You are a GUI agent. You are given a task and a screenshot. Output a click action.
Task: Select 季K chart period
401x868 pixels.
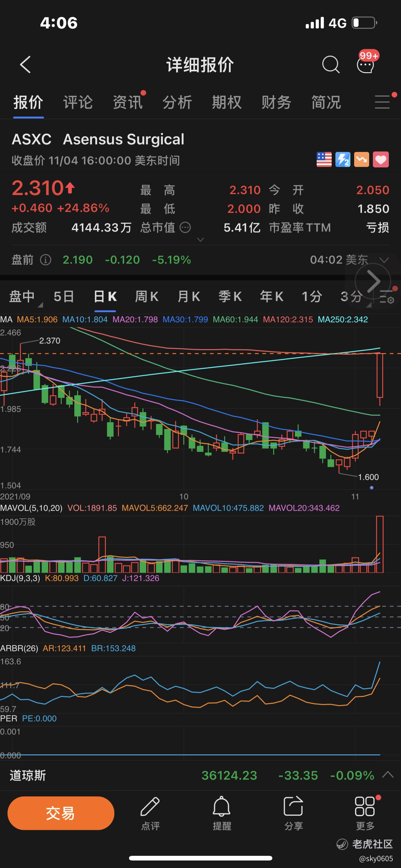click(x=230, y=297)
